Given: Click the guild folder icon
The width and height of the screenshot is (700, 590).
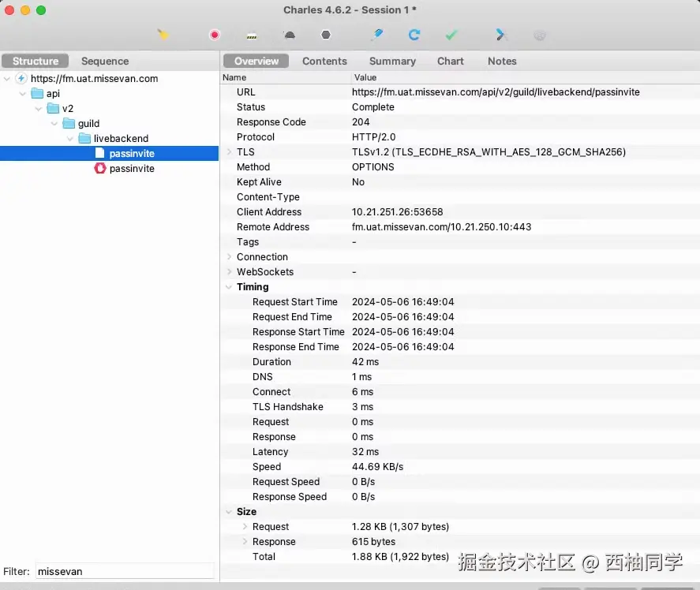Looking at the screenshot, I should point(69,123).
